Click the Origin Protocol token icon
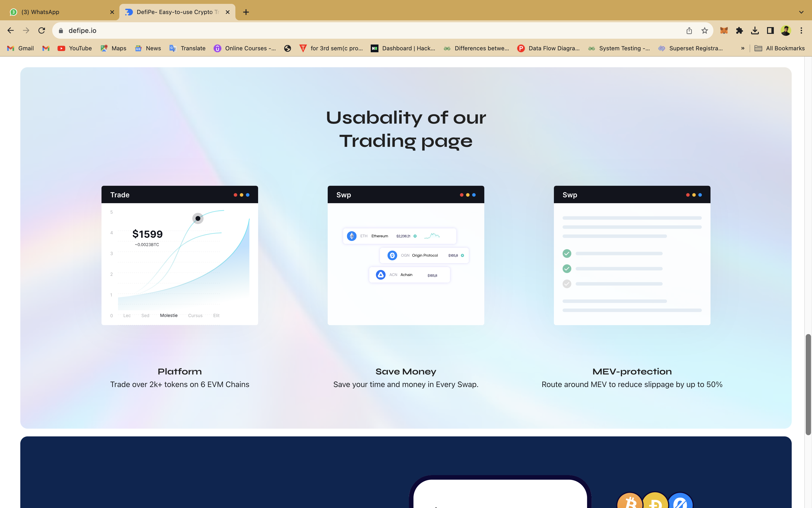Image resolution: width=812 pixels, height=508 pixels. (392, 255)
